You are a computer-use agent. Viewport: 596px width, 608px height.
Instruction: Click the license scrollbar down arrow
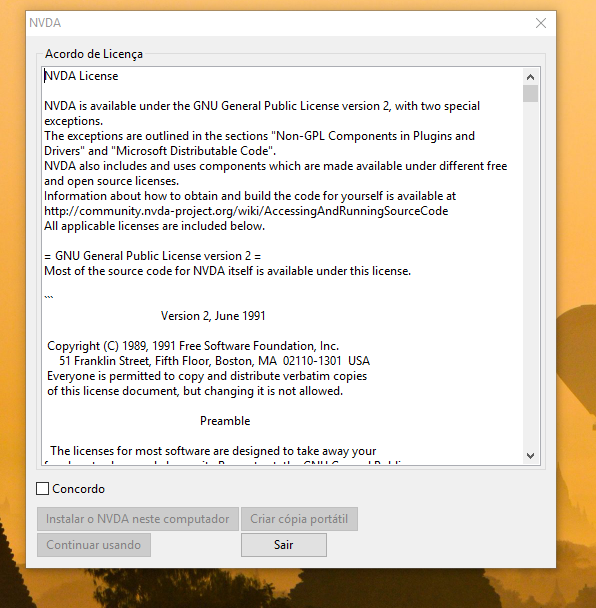(x=530, y=455)
